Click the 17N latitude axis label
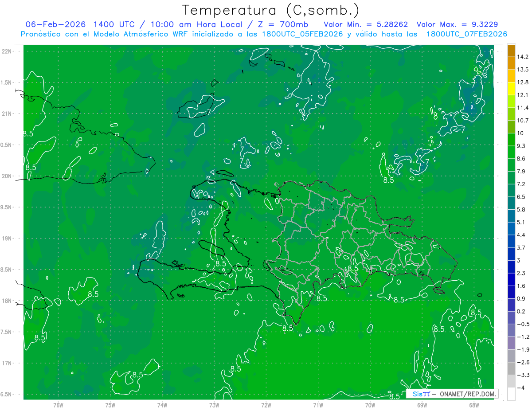Image resolution: width=532 pixels, height=411 pixels. coord(7,363)
